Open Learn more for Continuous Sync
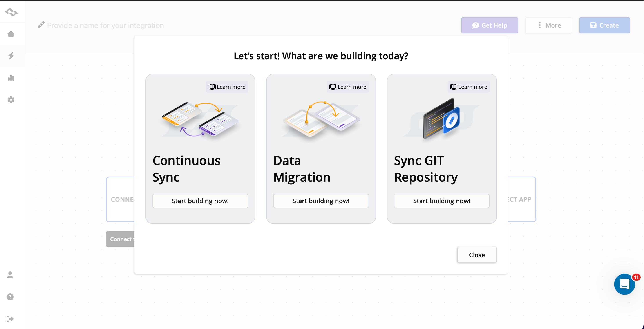644x329 pixels. (227, 87)
